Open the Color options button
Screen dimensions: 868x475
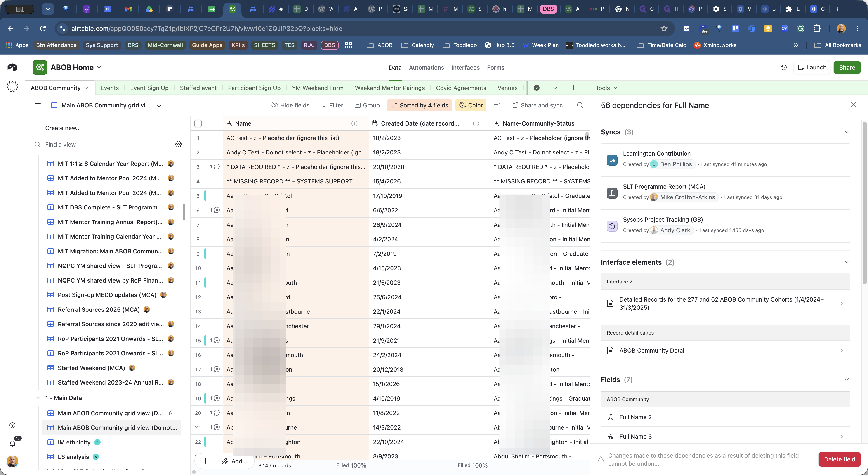[x=471, y=105]
